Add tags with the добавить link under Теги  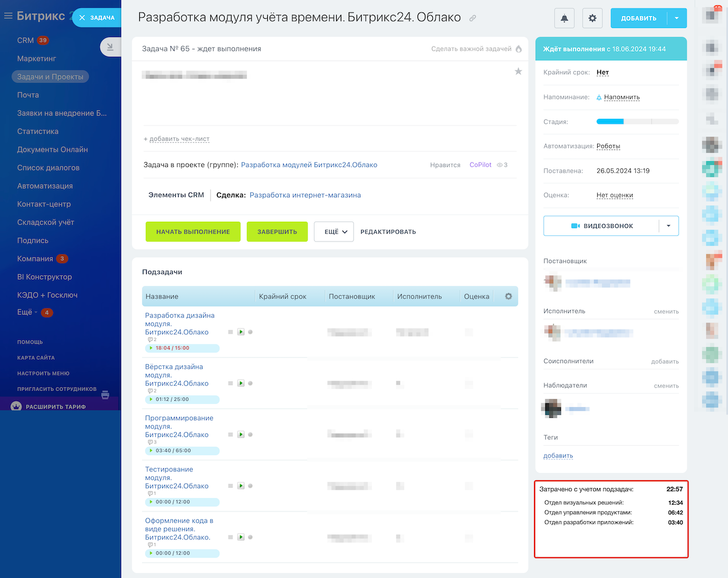pyautogui.click(x=559, y=456)
